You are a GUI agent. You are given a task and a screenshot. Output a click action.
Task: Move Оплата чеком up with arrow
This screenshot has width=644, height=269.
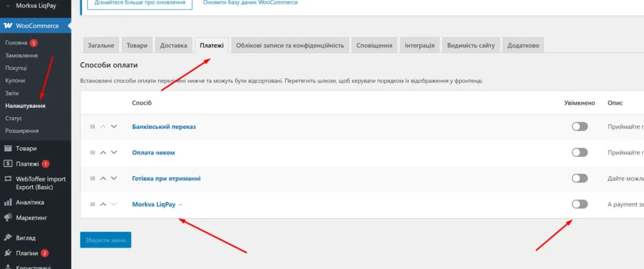coord(104,152)
